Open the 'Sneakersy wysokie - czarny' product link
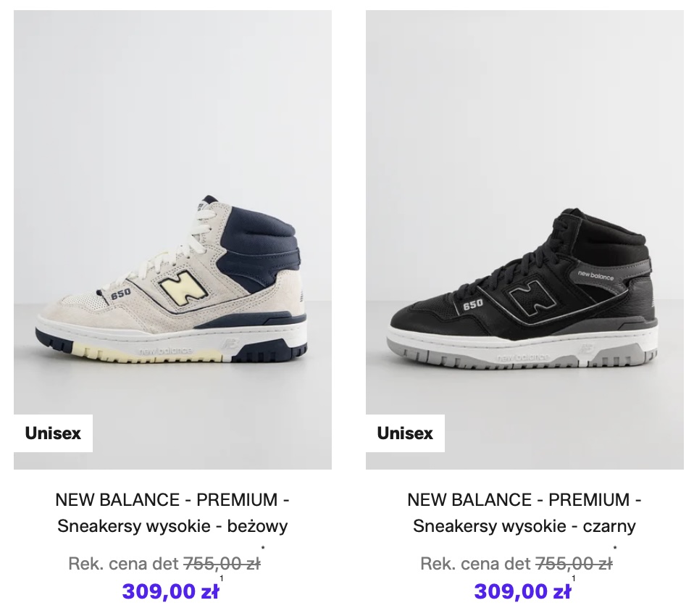Image resolution: width=694 pixels, height=616 pixels. [x=524, y=526]
